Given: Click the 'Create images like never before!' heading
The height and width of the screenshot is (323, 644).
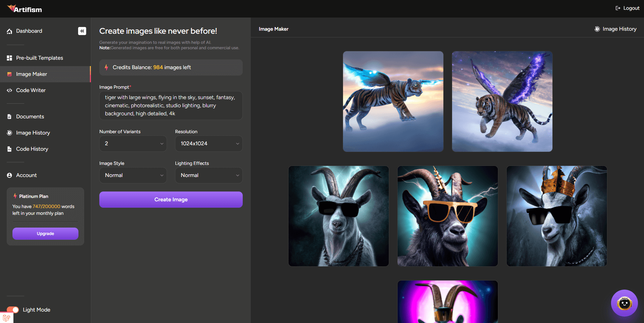Looking at the screenshot, I should point(158,31).
